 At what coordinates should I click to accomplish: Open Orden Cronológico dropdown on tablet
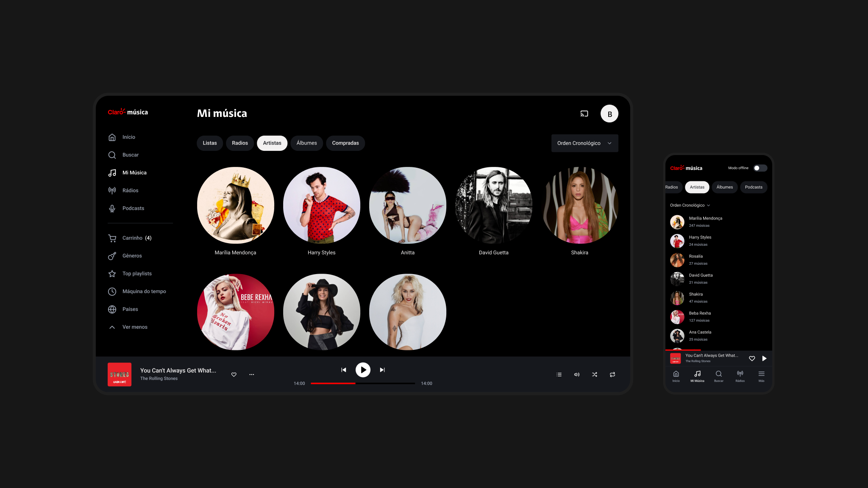click(585, 143)
